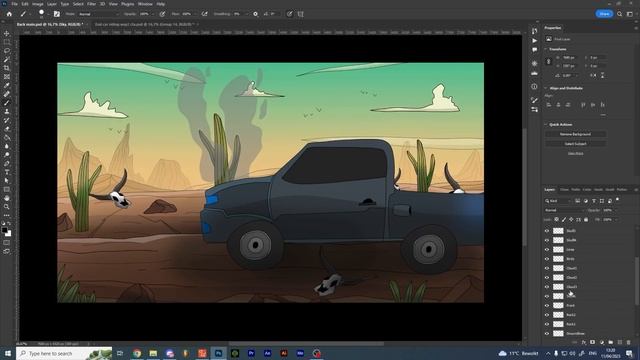Select the Move tool
The width and height of the screenshot is (640, 360).
pos(7,33)
